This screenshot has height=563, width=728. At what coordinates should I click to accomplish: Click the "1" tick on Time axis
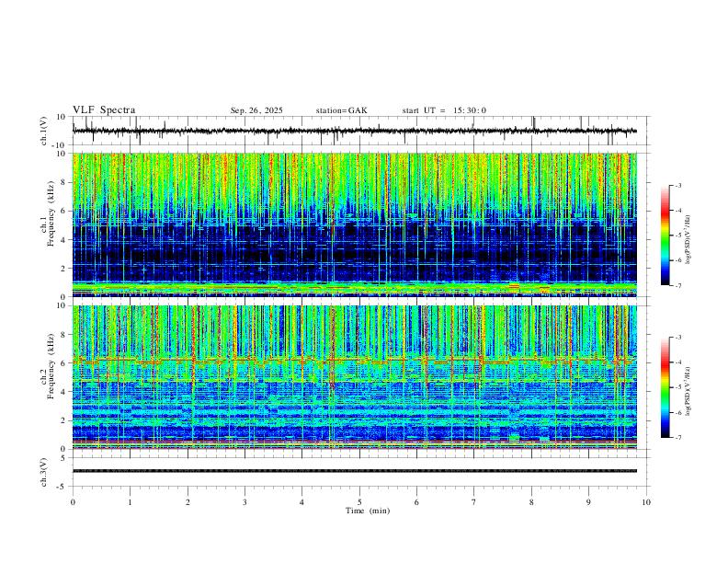point(130,502)
